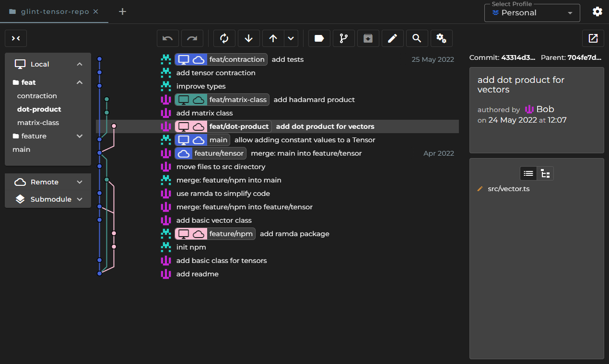Collapse the sidebar panel button
This screenshot has height=364, width=609.
16,38
